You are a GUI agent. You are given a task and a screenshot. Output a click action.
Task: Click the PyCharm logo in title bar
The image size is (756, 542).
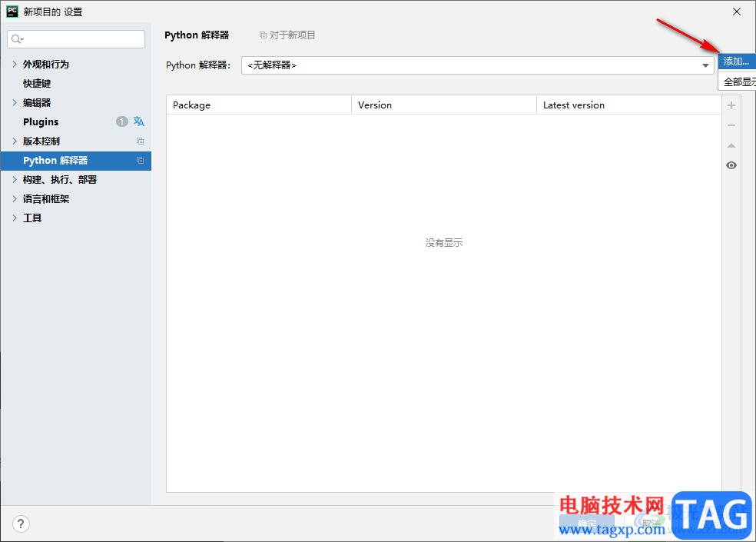click(12, 12)
